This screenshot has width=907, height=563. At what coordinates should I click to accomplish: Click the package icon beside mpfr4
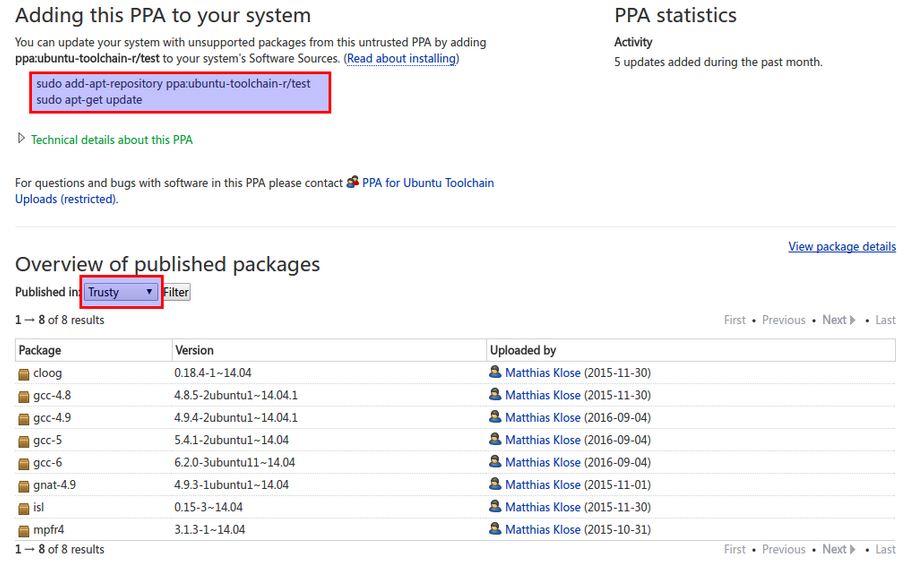[24, 530]
